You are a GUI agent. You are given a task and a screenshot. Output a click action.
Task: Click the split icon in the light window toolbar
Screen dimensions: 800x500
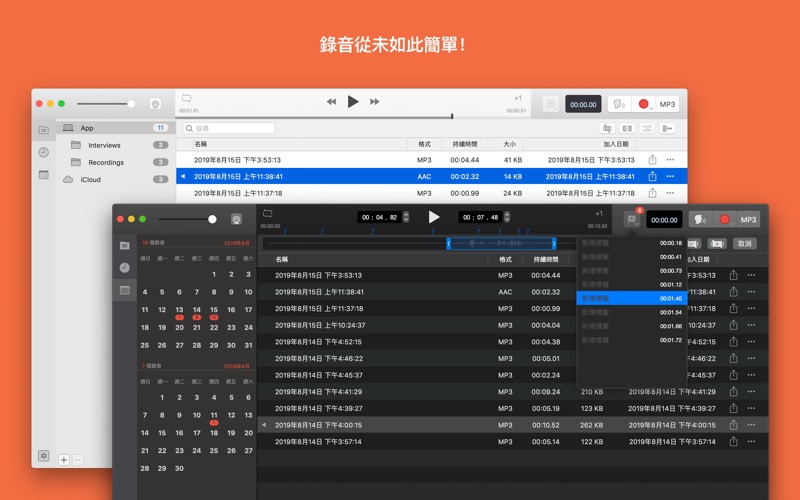[x=627, y=128]
